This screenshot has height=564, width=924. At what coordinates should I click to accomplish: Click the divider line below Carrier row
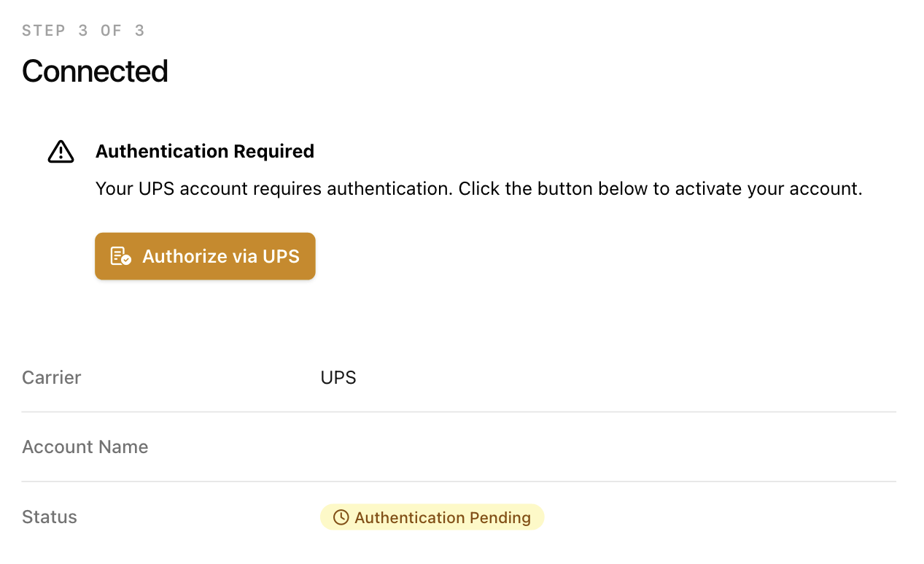(x=458, y=412)
